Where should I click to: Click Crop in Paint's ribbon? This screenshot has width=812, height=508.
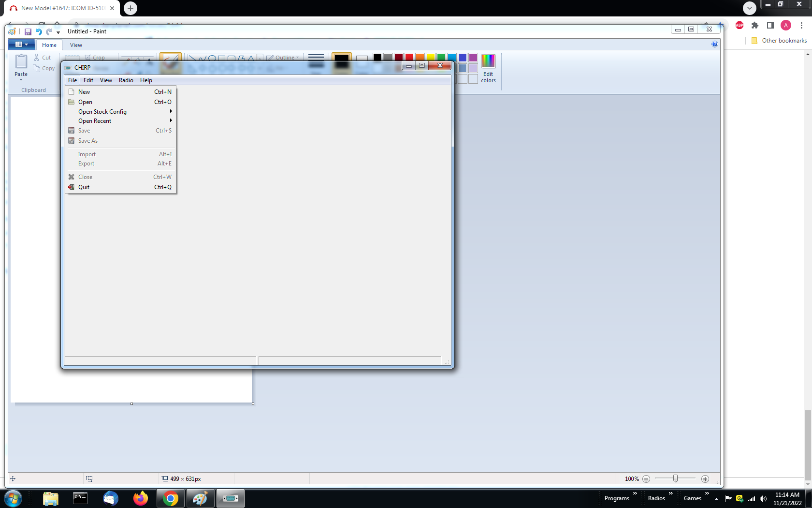(x=95, y=58)
